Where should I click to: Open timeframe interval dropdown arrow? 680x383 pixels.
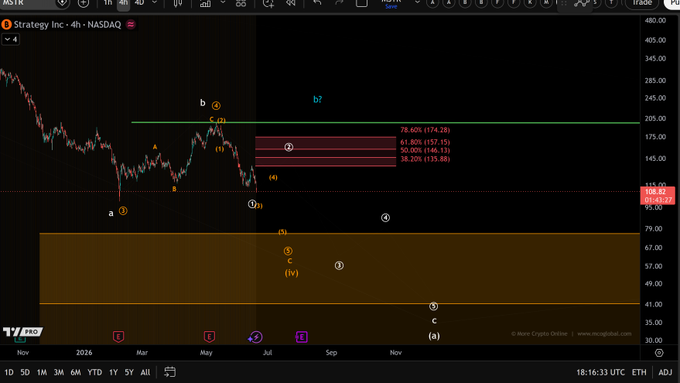pyautogui.click(x=154, y=3)
